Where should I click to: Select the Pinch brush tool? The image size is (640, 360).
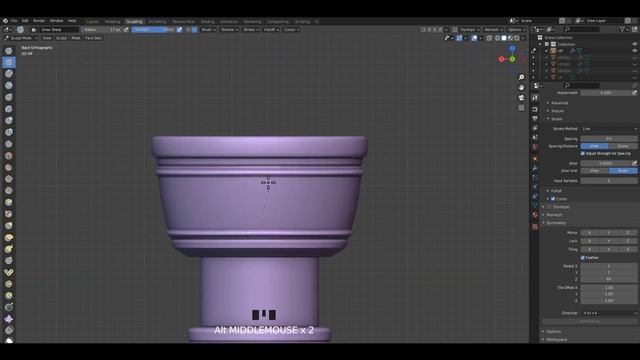[x=9, y=214]
